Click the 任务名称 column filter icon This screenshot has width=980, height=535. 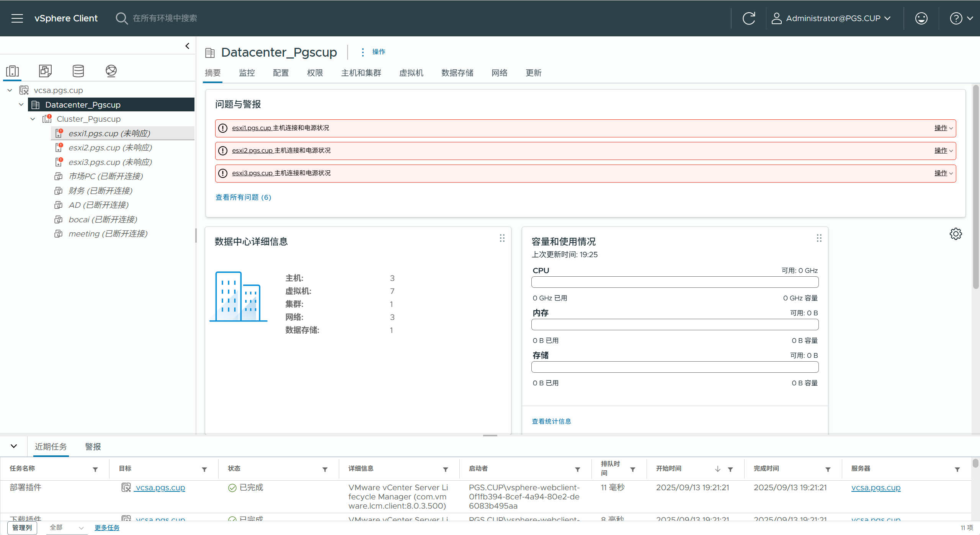coord(95,469)
